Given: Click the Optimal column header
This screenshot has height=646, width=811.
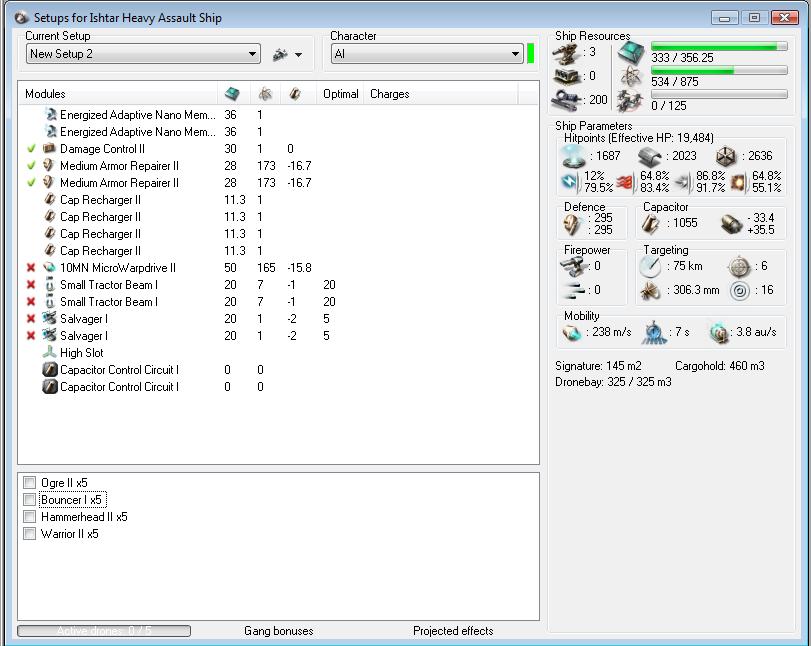Looking at the screenshot, I should pyautogui.click(x=340, y=94).
